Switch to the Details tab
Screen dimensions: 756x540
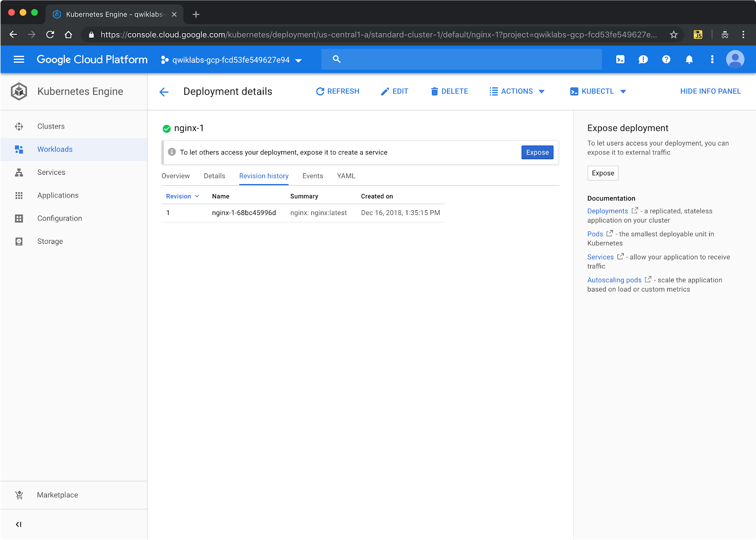[x=215, y=176]
